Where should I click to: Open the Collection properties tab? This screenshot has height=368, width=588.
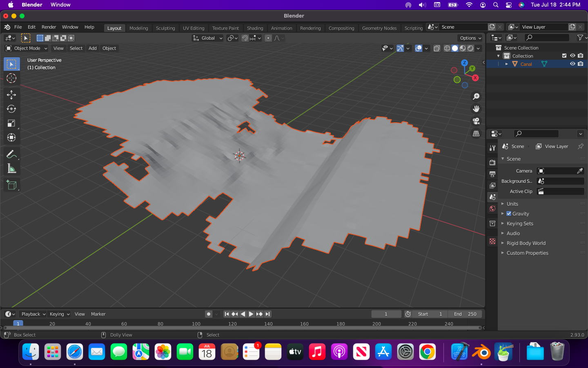[x=492, y=223]
